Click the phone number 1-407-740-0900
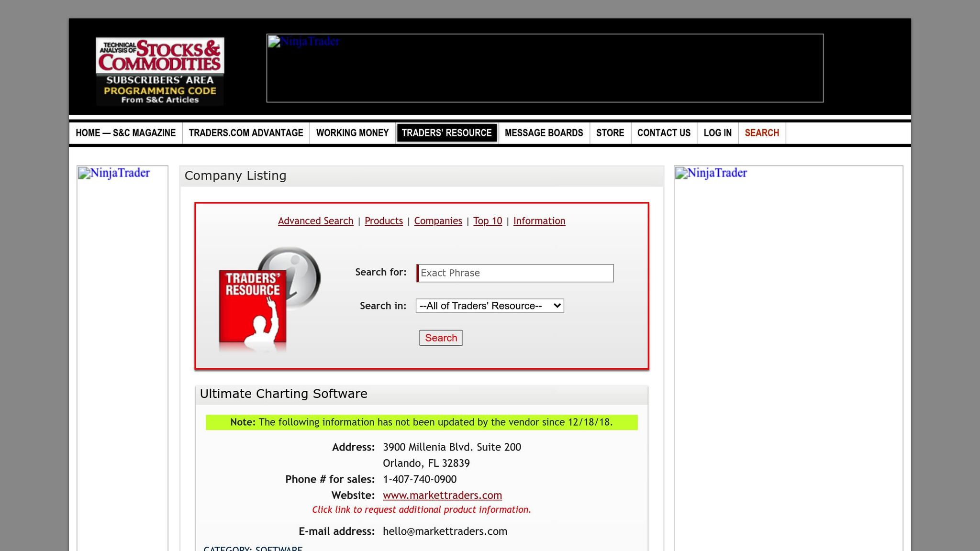 coord(420,479)
